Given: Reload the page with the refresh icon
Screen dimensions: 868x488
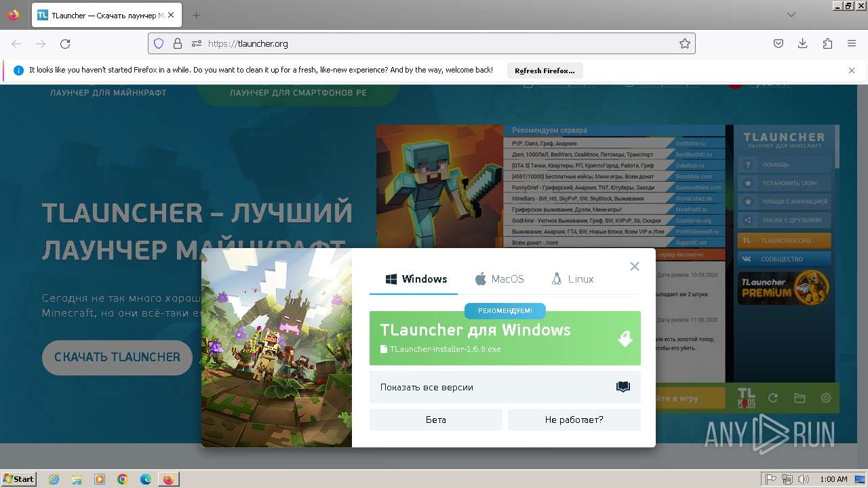Looking at the screenshot, I should (x=65, y=43).
